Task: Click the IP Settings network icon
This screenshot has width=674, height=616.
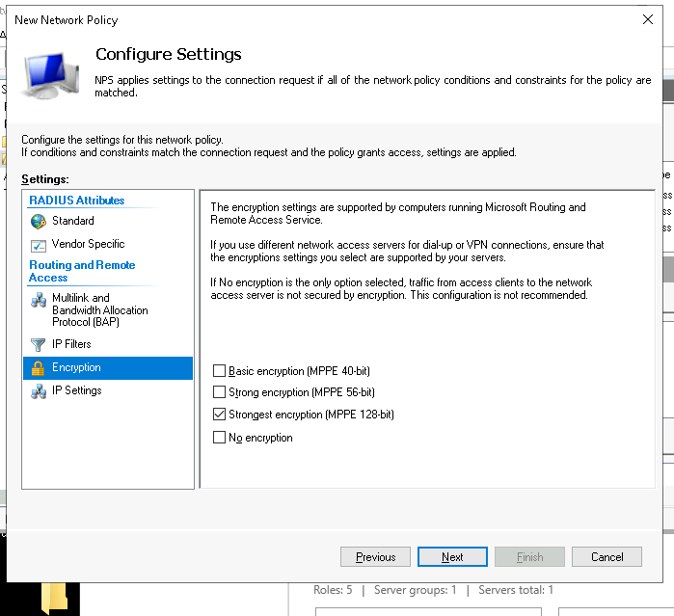Action: (x=39, y=390)
